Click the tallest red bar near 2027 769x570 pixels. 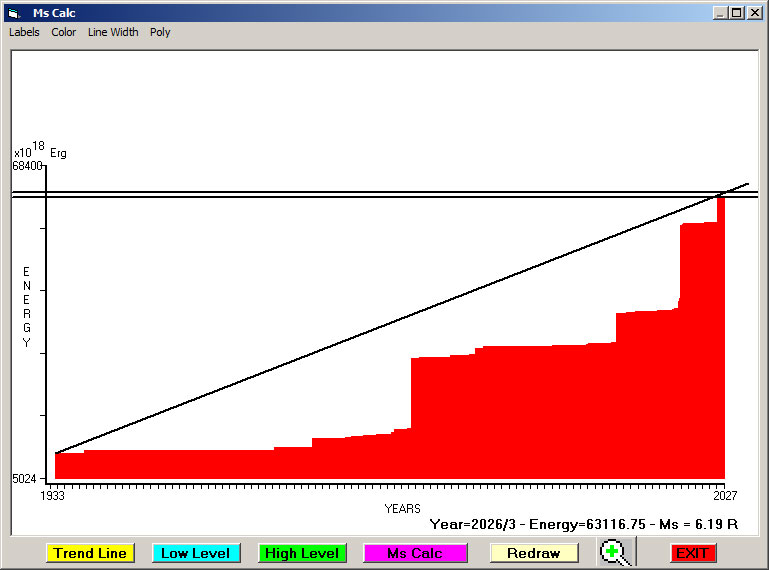pos(720,340)
